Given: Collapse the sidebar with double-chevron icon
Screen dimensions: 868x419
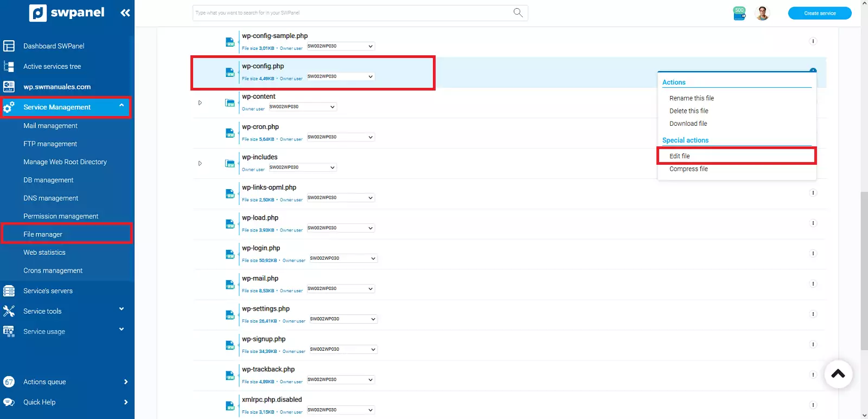Looking at the screenshot, I should point(125,12).
